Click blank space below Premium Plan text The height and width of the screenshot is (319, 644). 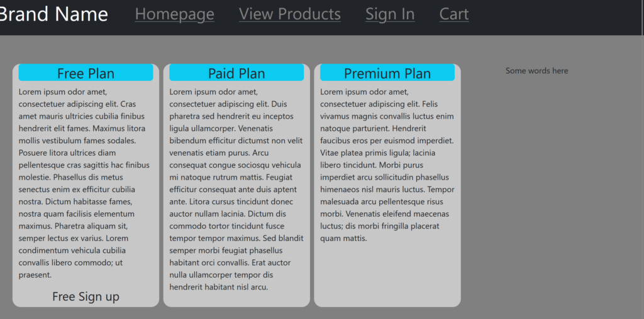point(387,276)
